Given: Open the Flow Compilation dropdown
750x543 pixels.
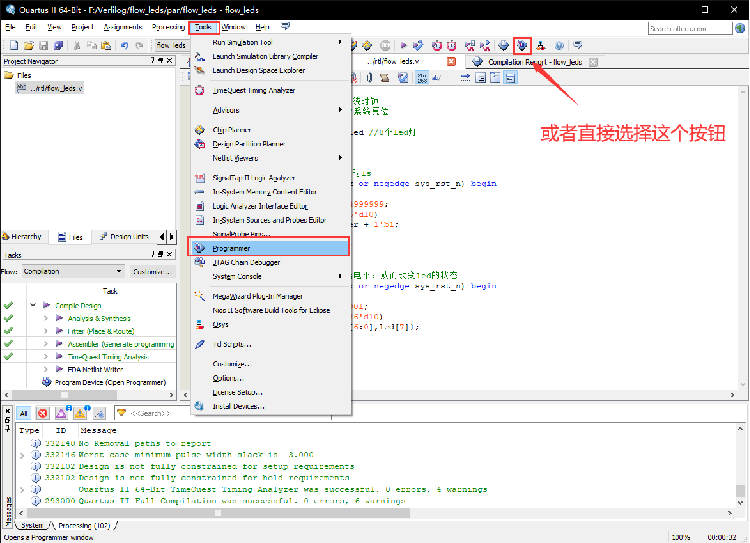Looking at the screenshot, I should click(x=73, y=271).
